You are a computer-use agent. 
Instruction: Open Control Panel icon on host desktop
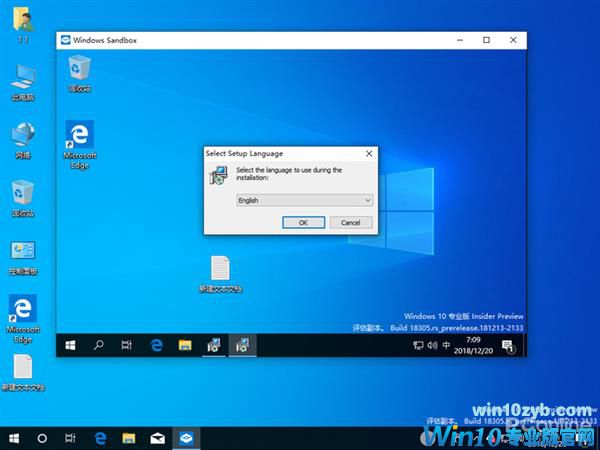pos(23,257)
